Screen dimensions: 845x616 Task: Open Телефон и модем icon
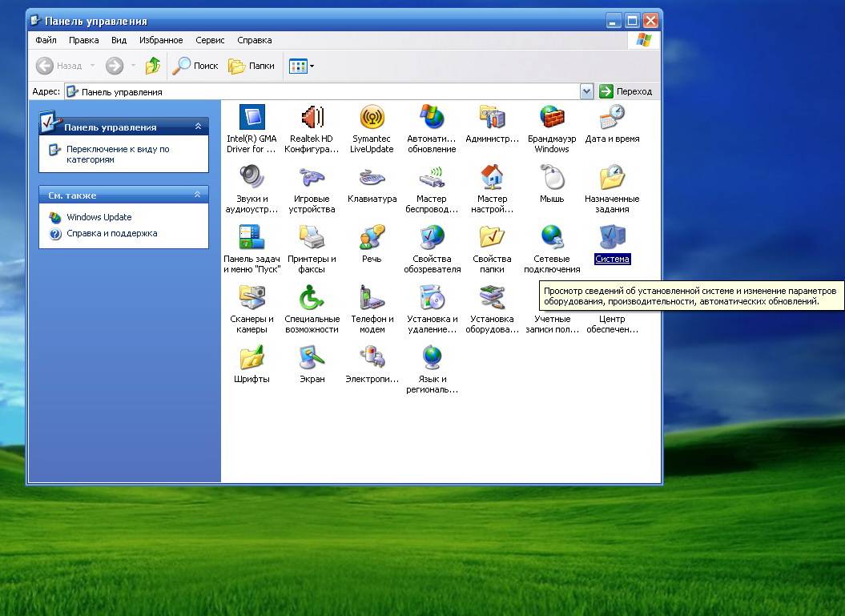(x=372, y=297)
